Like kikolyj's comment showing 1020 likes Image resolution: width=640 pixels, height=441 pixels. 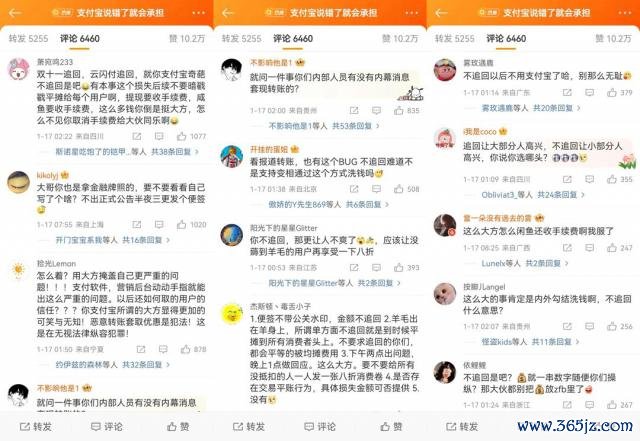point(182,224)
